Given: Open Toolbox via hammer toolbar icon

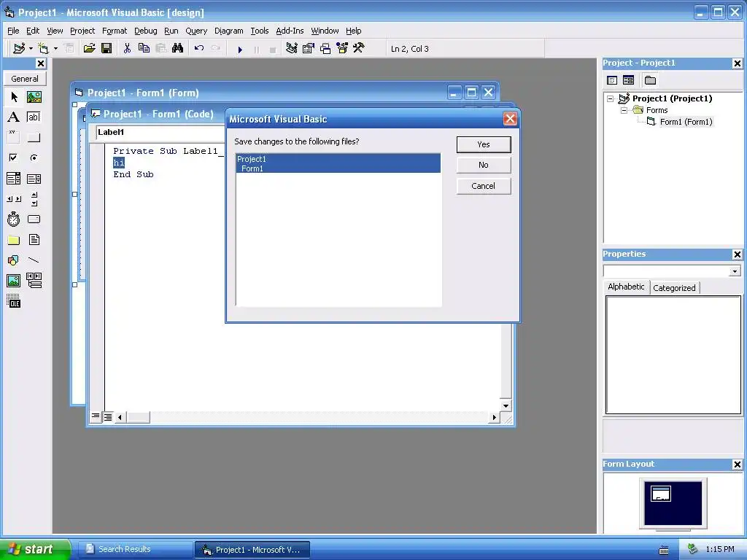Looking at the screenshot, I should tap(359, 48).
